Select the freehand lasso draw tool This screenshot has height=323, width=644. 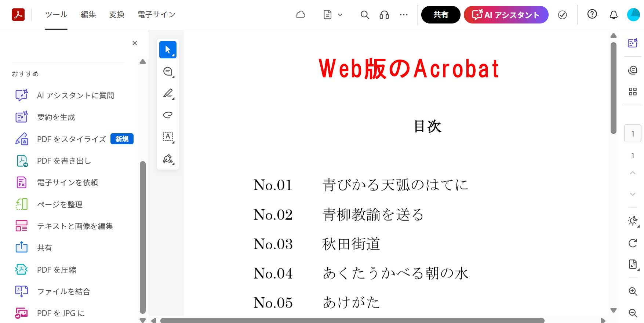tap(168, 115)
